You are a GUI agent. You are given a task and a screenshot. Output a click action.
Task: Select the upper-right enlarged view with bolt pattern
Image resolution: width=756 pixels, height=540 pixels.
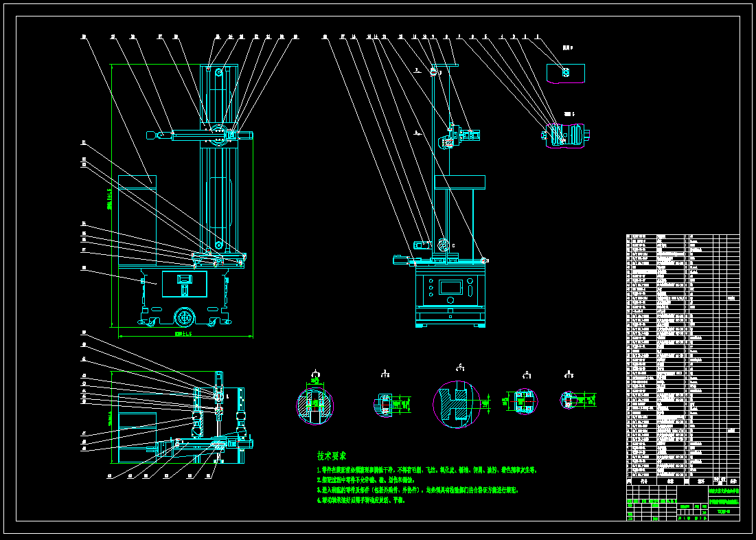tap(566, 74)
